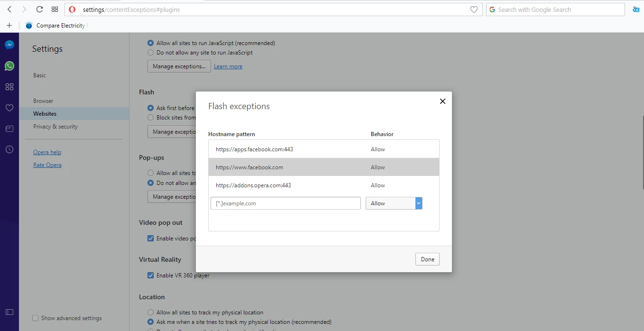Select the apps.facebook.com:443 exception row
The height and width of the screenshot is (331, 644).
(324, 149)
